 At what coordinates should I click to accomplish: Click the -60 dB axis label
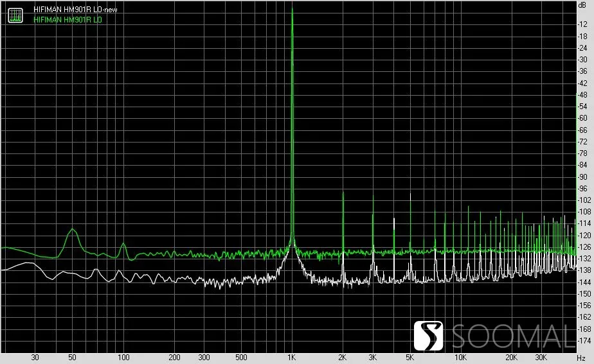click(582, 118)
